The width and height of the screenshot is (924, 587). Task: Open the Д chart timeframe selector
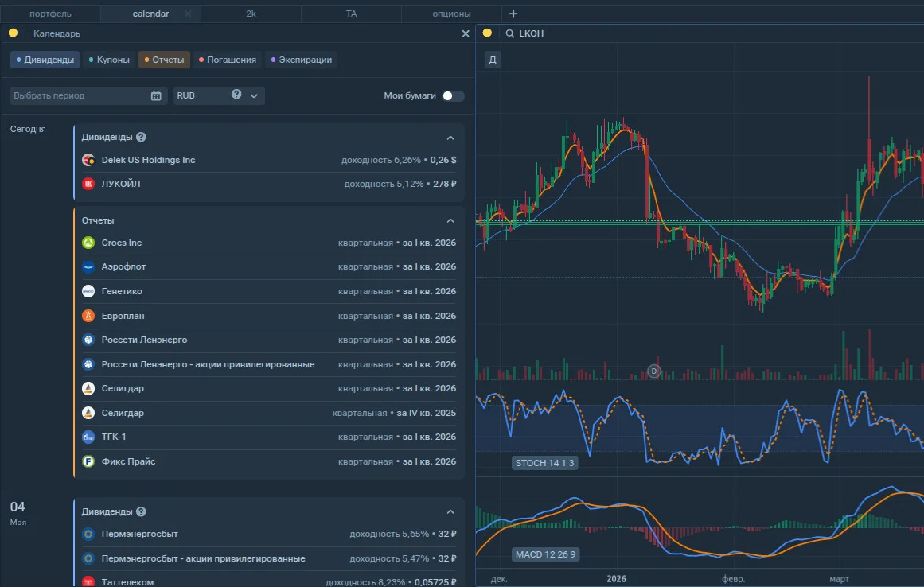click(x=493, y=60)
